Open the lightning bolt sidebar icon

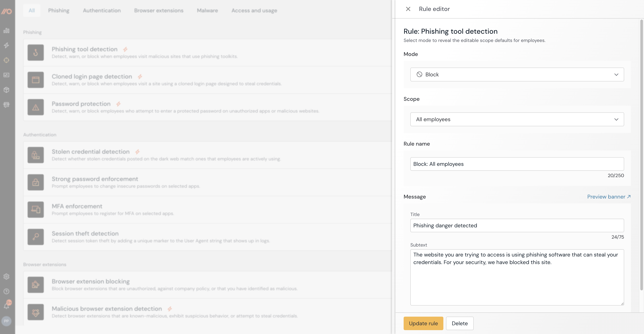tap(7, 45)
